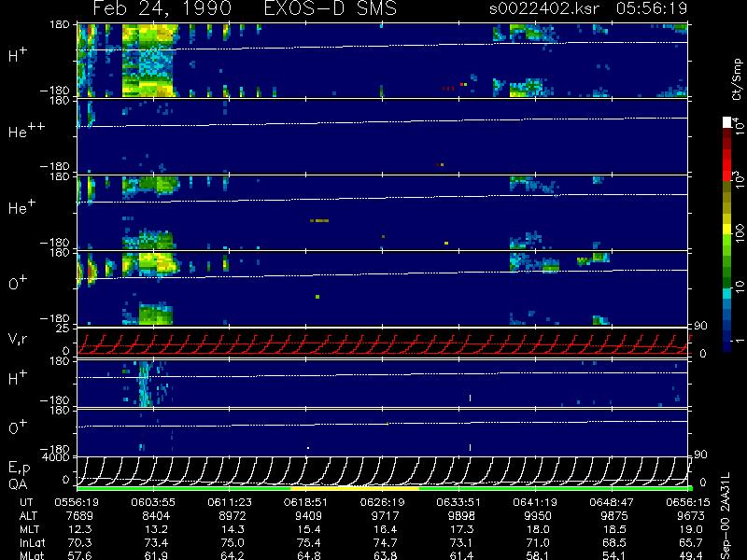Click the 'MLT' row header

[x=30, y=529]
